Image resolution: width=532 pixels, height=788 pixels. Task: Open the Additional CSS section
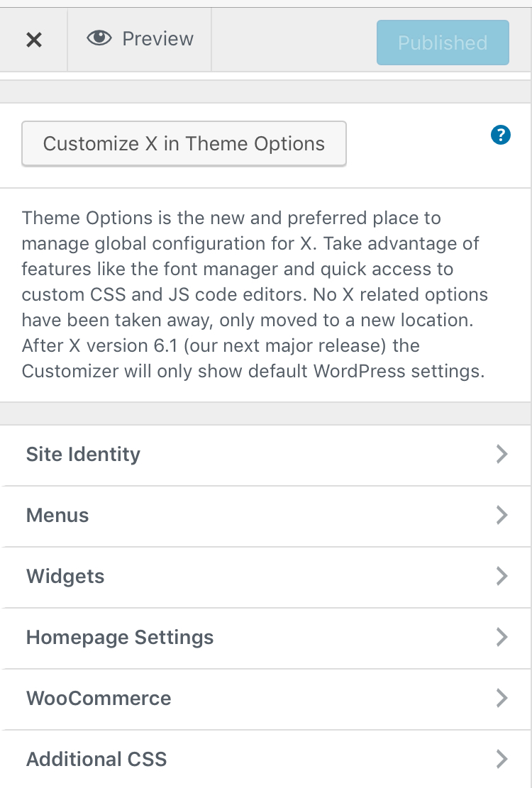click(265, 759)
